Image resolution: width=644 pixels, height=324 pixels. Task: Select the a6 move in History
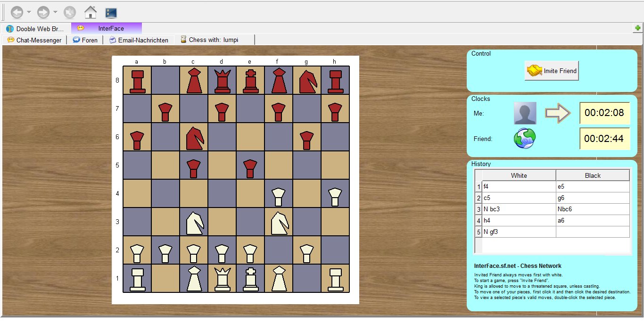pyautogui.click(x=593, y=221)
